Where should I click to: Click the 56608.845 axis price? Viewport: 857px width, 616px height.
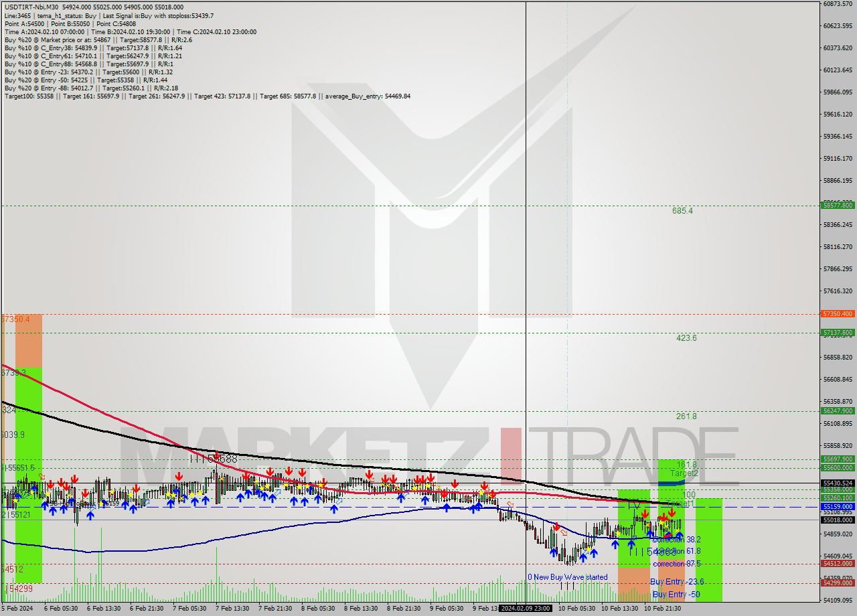pyautogui.click(x=837, y=380)
